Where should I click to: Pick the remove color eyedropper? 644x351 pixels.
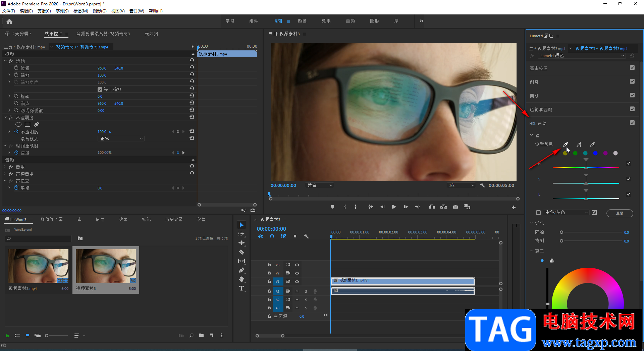pyautogui.click(x=593, y=144)
